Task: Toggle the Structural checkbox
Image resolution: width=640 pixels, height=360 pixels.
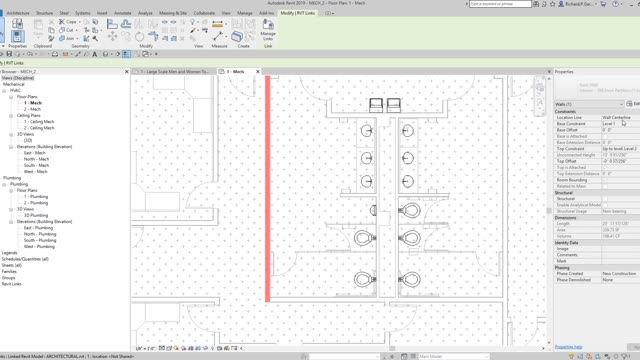Action: tap(605, 199)
